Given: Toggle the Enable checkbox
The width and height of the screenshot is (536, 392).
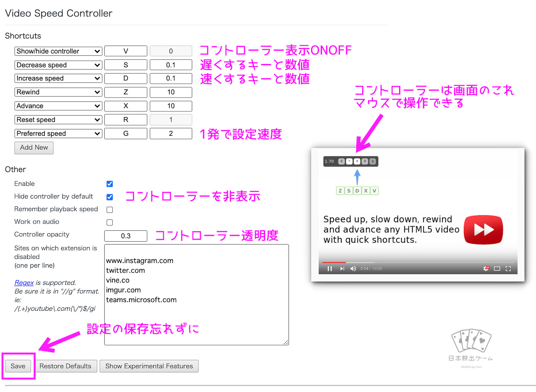Looking at the screenshot, I should tap(110, 184).
